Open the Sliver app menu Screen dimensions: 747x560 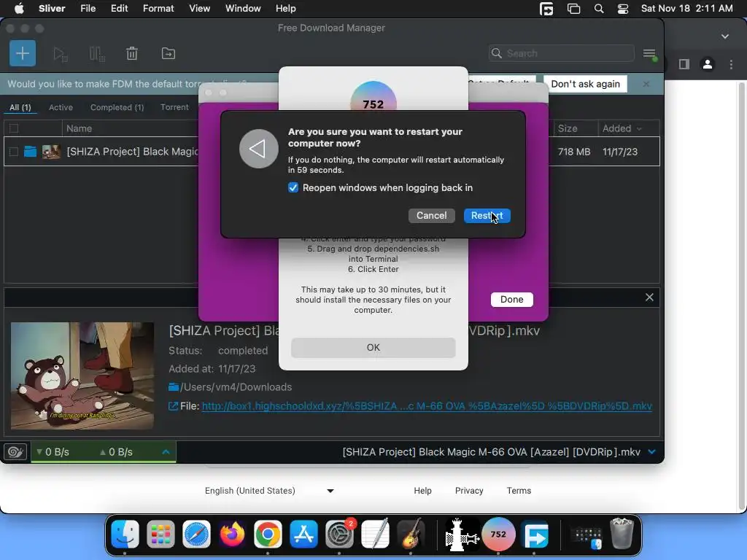(x=52, y=9)
